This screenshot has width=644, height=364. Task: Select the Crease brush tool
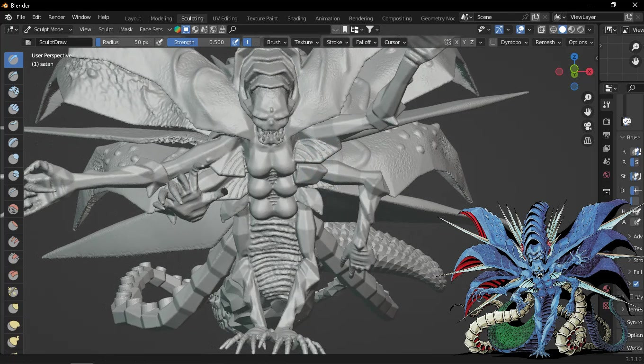coord(13,192)
